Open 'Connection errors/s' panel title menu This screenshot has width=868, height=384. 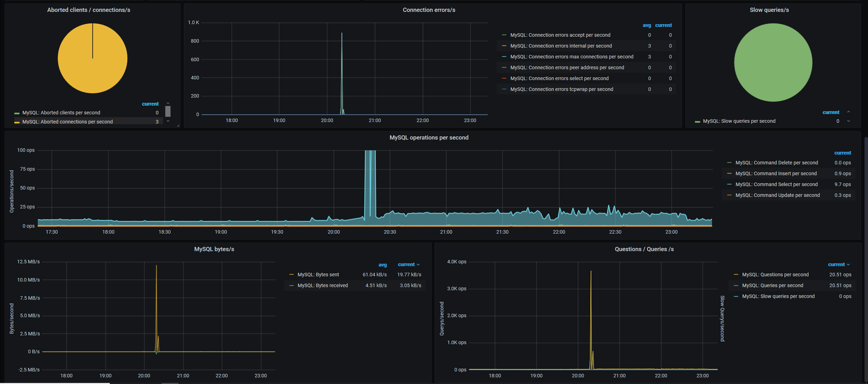(429, 10)
